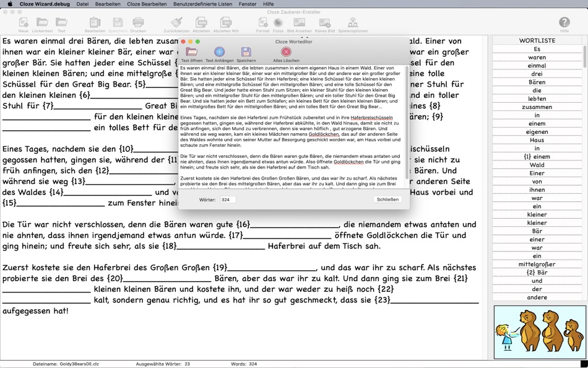This screenshot has width=588, height=368.
Task: Click the three bears thumbnail image
Action: coord(539,332)
